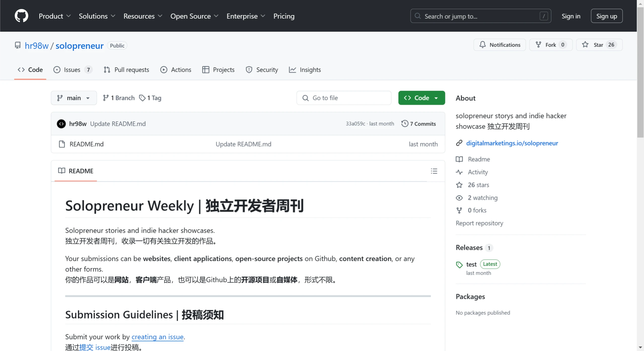Click the tag icon next to 1 Tag
The width and height of the screenshot is (644, 351).
click(x=142, y=98)
